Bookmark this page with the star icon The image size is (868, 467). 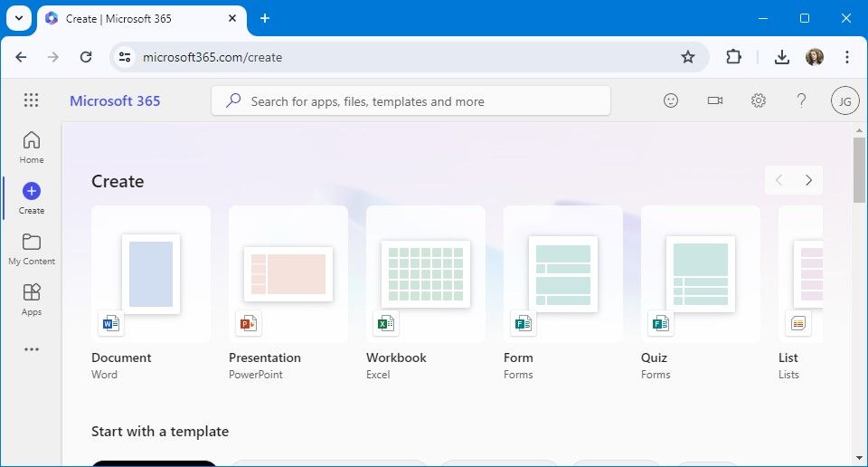(687, 56)
